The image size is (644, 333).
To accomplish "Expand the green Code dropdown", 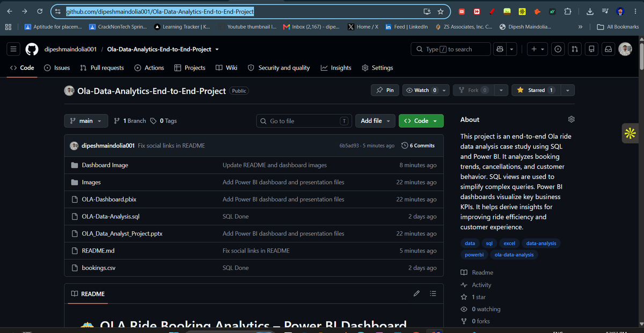I will point(421,121).
